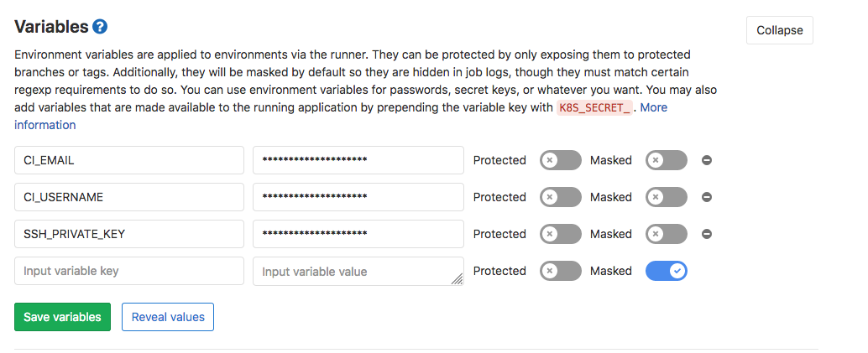The height and width of the screenshot is (353, 868).
Task: Delete the SSH_PRIVATE_KEY variable row
Action: (x=707, y=234)
